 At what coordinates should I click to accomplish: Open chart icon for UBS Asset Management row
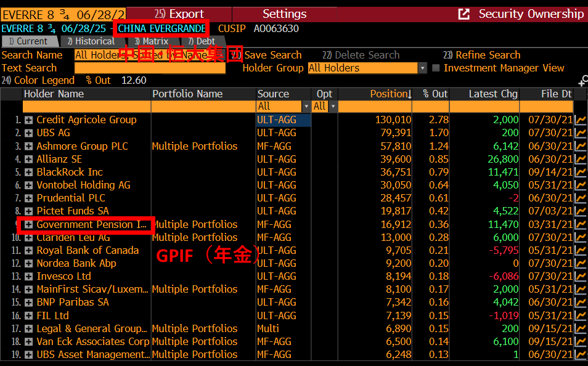click(581, 354)
